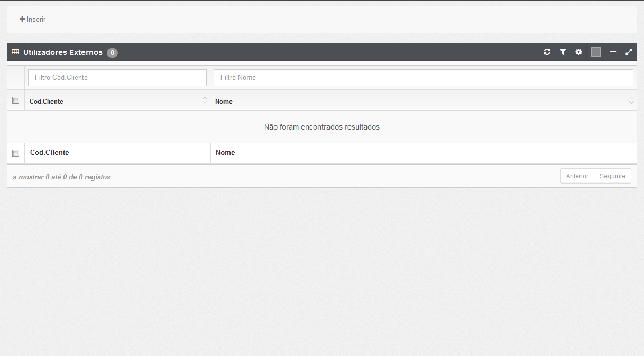Click the Nome header label
Viewport: 644px width, 356px height.
point(224,101)
